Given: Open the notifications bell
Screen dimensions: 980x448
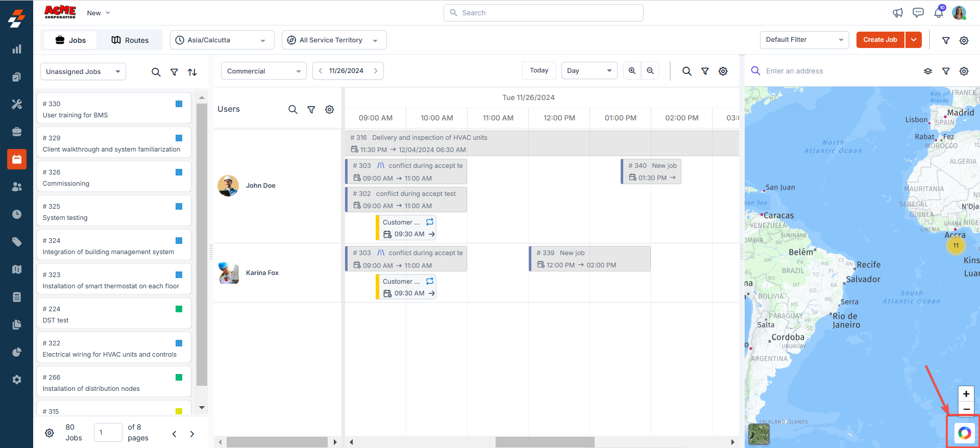Looking at the screenshot, I should [x=938, y=13].
